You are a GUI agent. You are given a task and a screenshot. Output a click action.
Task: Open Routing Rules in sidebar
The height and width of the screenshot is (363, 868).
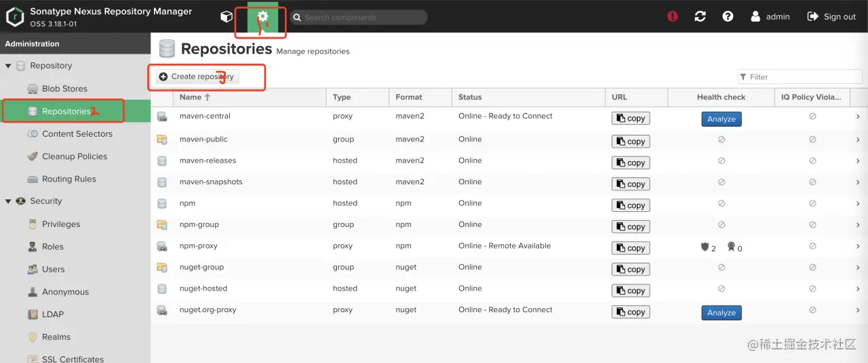tap(68, 179)
